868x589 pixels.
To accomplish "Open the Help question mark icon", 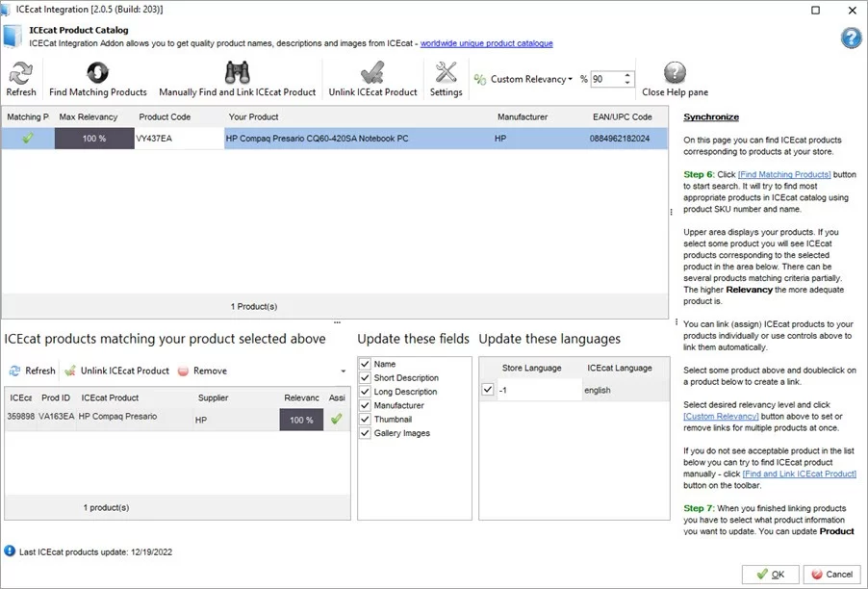I will click(x=851, y=38).
